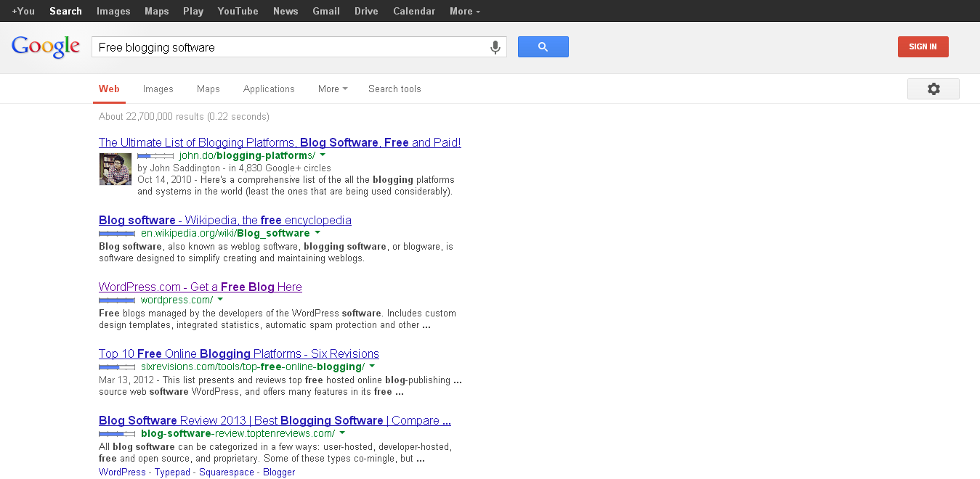Select the Web tab
Screen dimensions: 980x479
(x=109, y=89)
